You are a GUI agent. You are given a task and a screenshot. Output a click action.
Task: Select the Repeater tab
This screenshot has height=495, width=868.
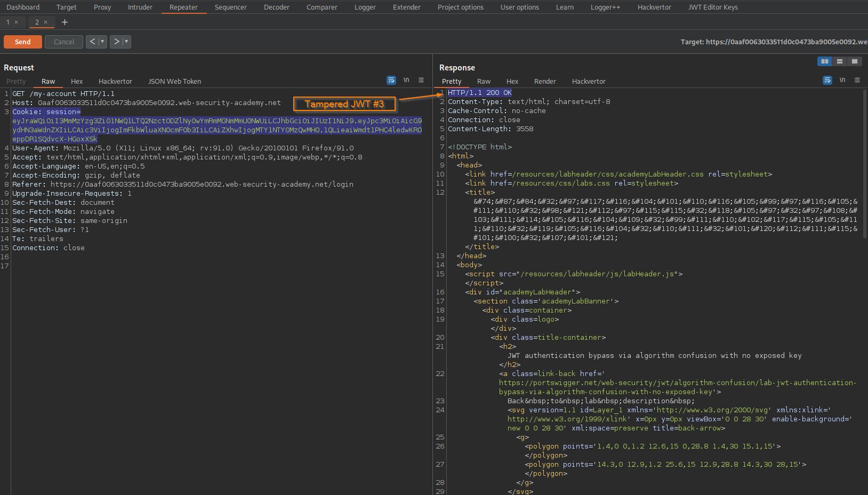coord(183,7)
